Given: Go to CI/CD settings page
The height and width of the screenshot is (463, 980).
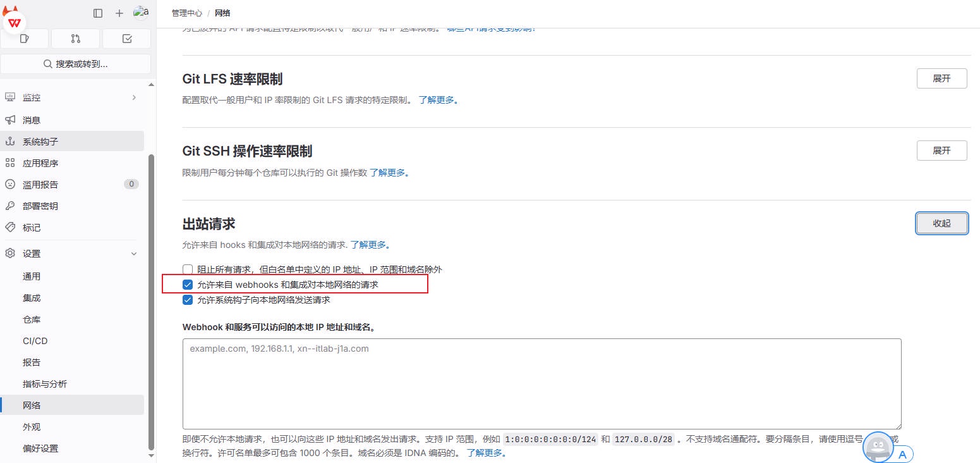Looking at the screenshot, I should [x=35, y=341].
